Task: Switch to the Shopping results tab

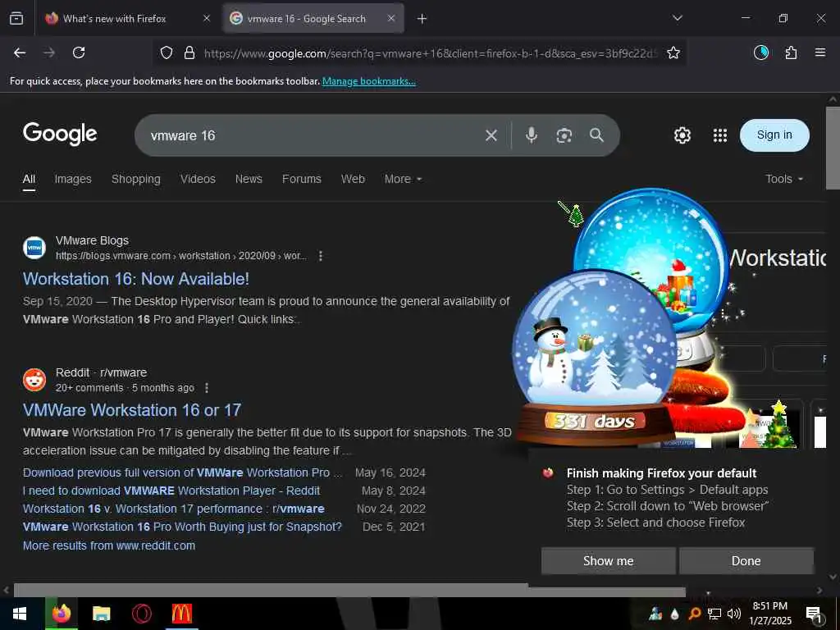Action: click(x=136, y=179)
